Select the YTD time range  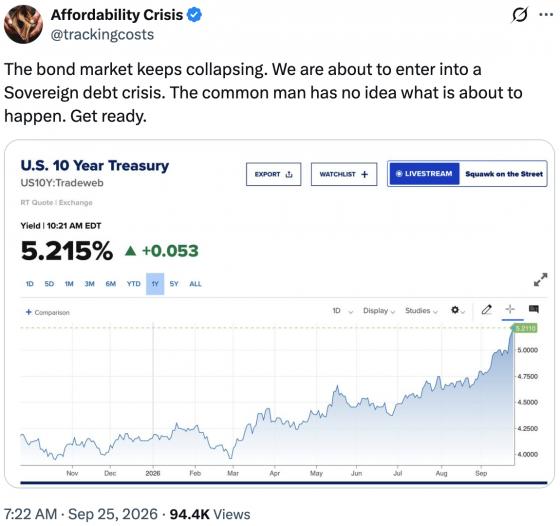(x=134, y=284)
